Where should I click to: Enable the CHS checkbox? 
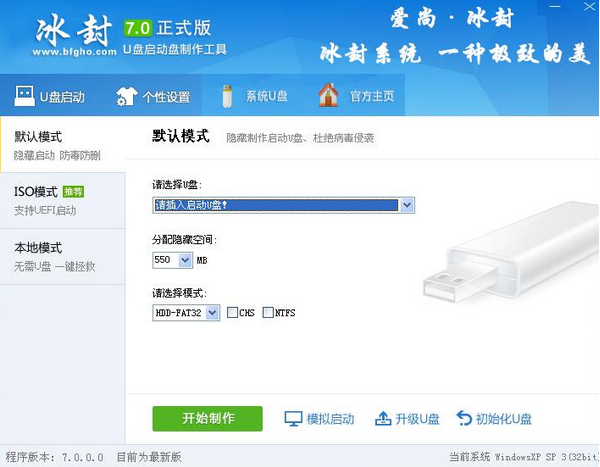[x=233, y=313]
